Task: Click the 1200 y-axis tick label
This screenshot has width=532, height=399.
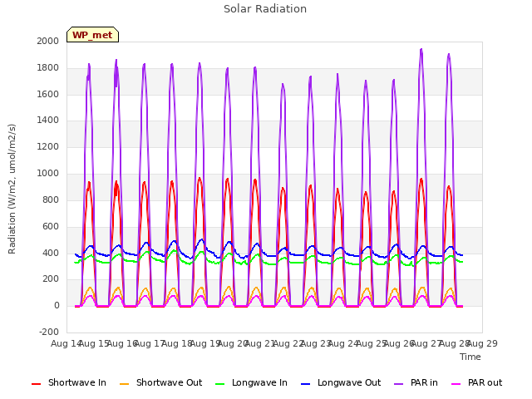Action: tap(48, 147)
